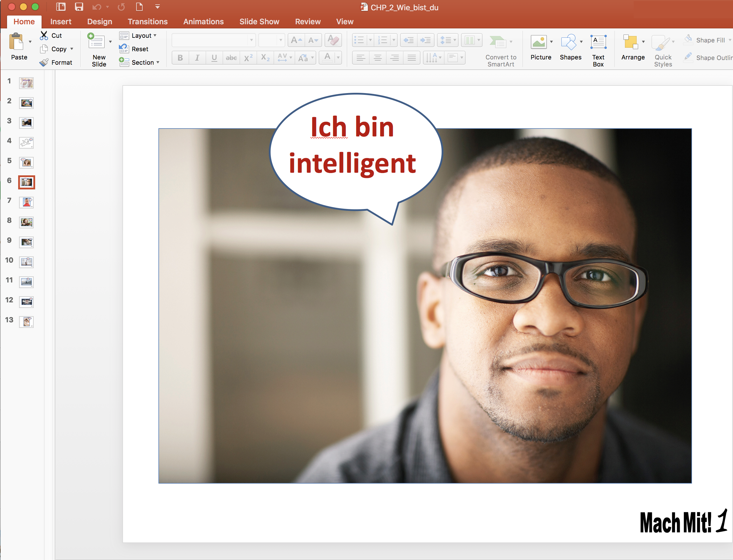Click the Home tab
The image size is (733, 560).
coord(24,22)
